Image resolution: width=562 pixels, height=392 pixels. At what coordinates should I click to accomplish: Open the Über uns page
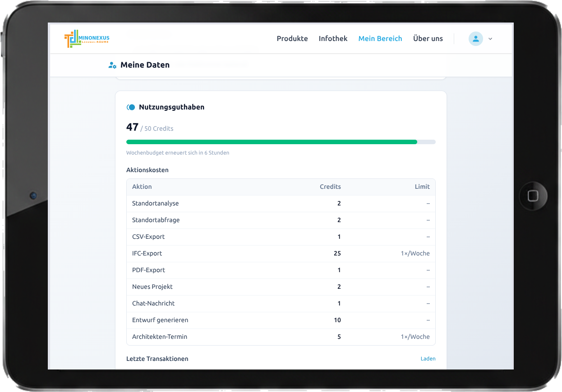(x=428, y=39)
